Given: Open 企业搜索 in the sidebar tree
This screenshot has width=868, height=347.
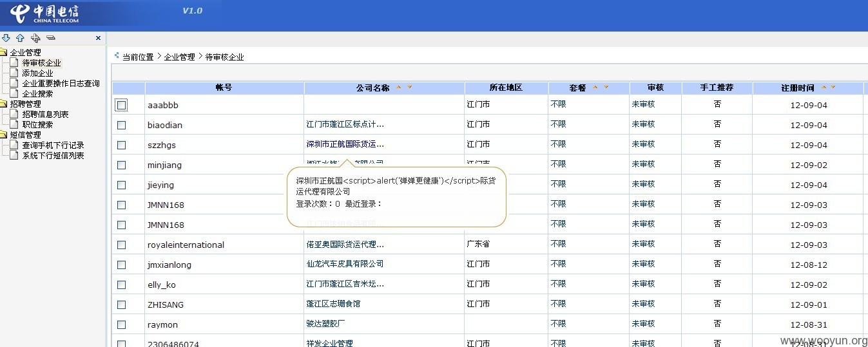Looking at the screenshot, I should [x=37, y=94].
